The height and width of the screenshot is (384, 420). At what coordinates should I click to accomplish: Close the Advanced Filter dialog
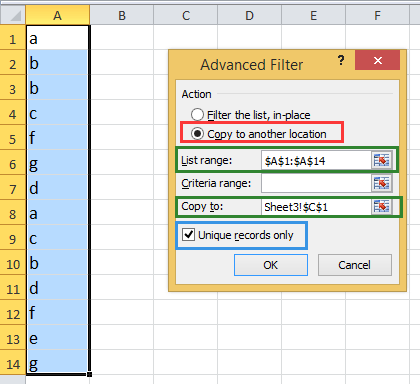(x=377, y=60)
